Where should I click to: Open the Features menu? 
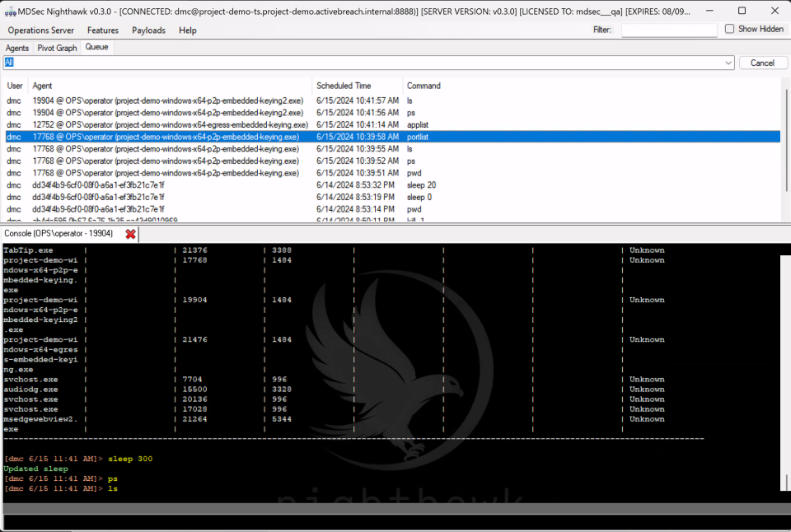click(103, 30)
